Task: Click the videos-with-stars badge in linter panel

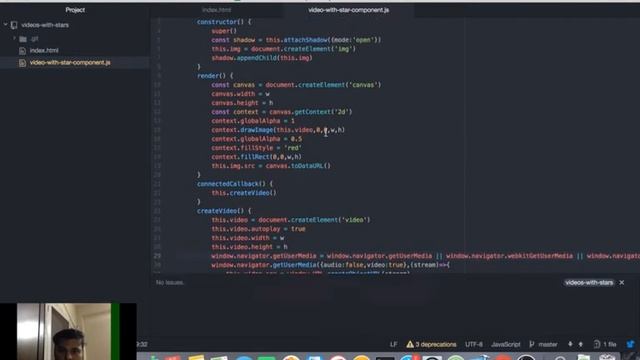Action: click(x=589, y=282)
